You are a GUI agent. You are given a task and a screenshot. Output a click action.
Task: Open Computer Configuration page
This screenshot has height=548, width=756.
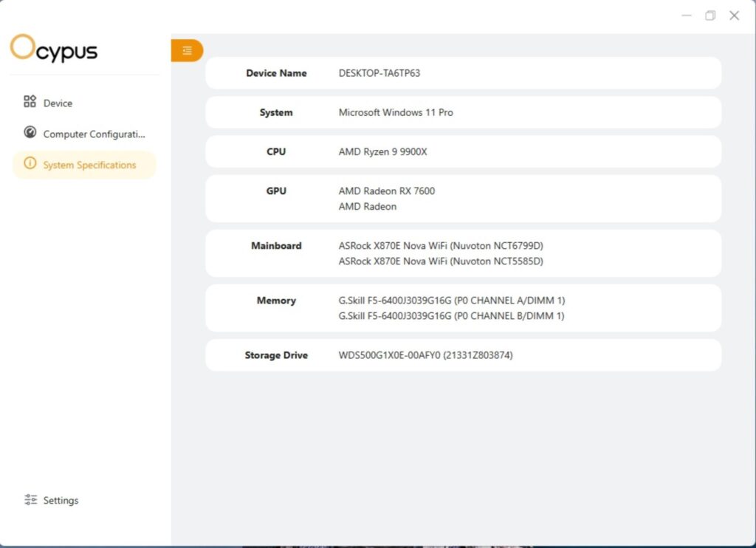[x=84, y=134]
